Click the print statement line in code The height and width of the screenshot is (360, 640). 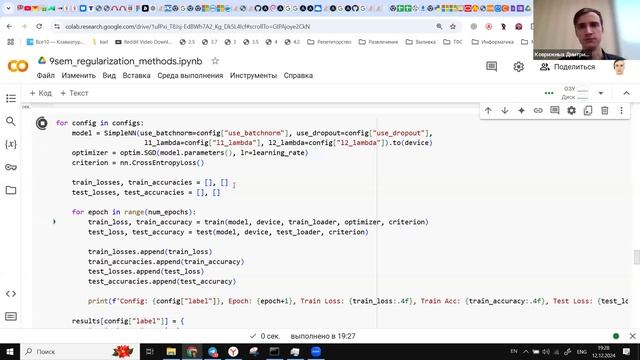click(358, 301)
